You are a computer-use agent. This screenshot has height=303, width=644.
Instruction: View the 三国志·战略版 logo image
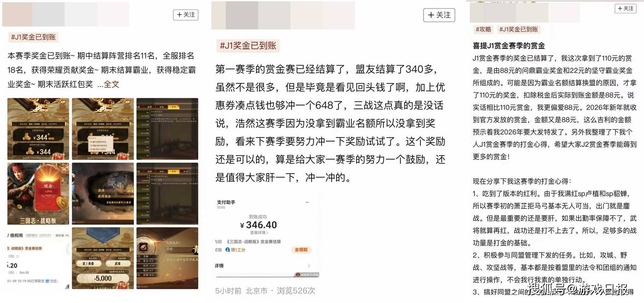click(38, 221)
